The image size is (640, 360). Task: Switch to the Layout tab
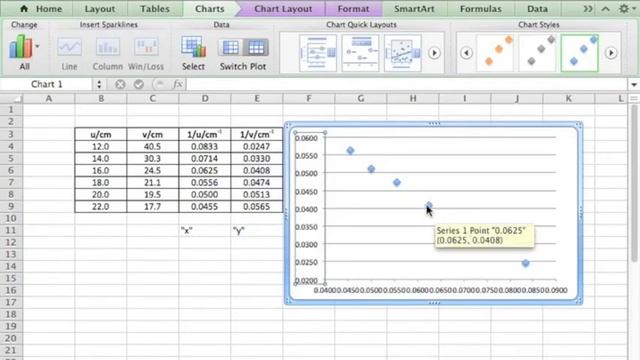pyautogui.click(x=100, y=9)
